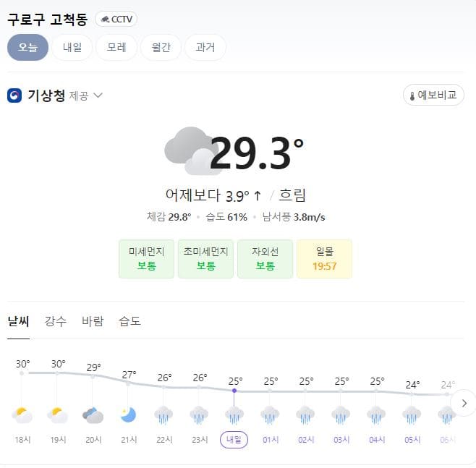Open the CCTV camera view
Viewport: 476px width, 468px height.
point(116,19)
